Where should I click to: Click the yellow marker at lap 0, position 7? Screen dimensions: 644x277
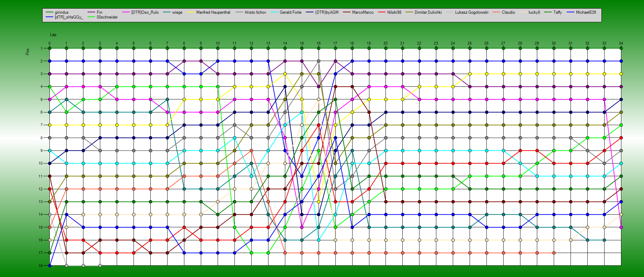pyautogui.click(x=50, y=125)
